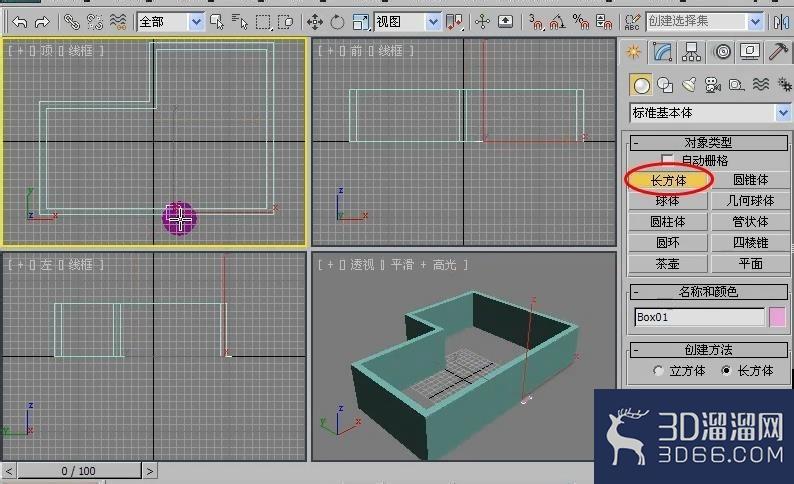Select the Select and Link tool

tap(72, 22)
